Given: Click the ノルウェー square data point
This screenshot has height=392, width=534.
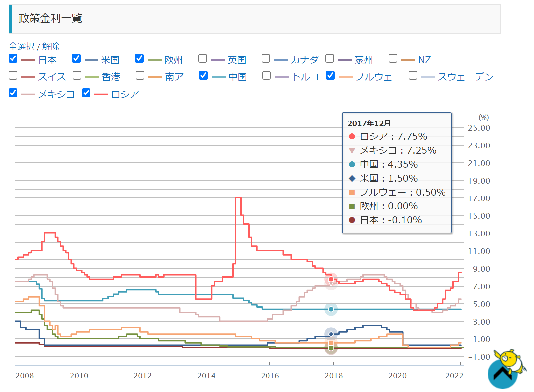Looking at the screenshot, I should tap(331, 343).
